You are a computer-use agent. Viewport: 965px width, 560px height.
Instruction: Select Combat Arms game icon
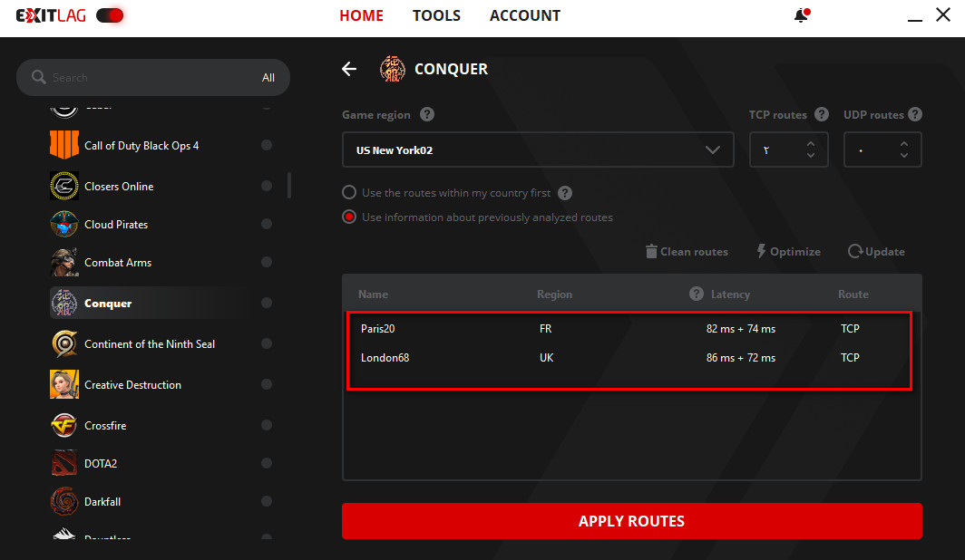[x=64, y=262]
